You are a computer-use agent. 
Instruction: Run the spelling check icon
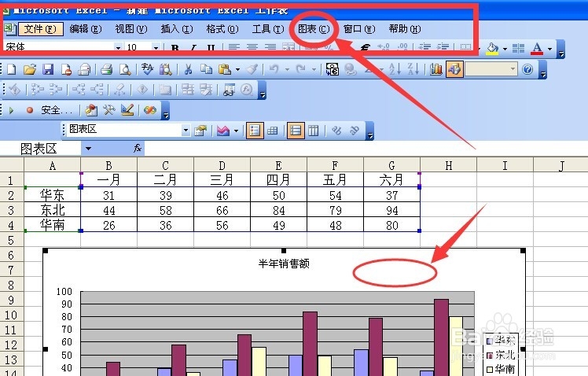click(147, 69)
